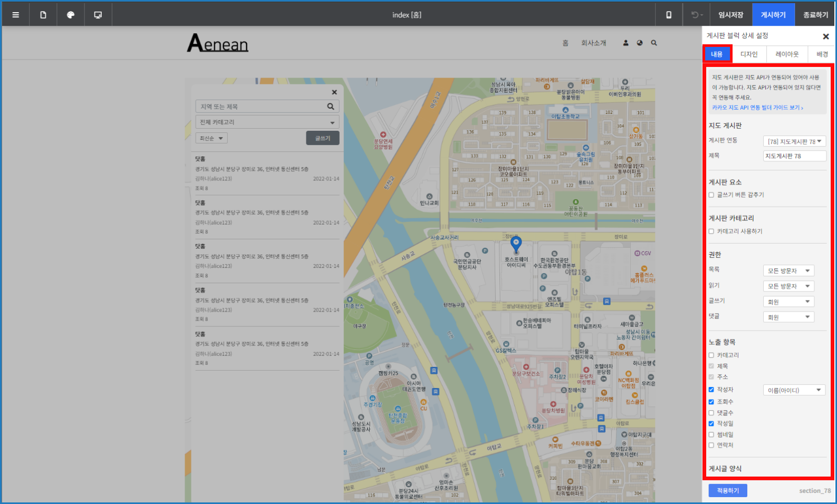Enable the 글쓰기 버튼 감추기 checkbox
Image resolution: width=837 pixels, height=504 pixels.
coord(711,195)
